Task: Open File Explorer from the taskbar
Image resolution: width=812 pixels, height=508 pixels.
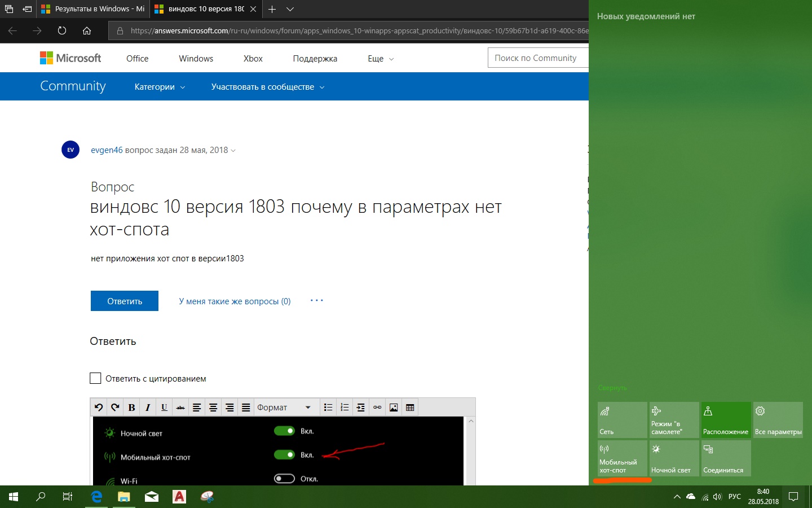Action: click(x=124, y=497)
